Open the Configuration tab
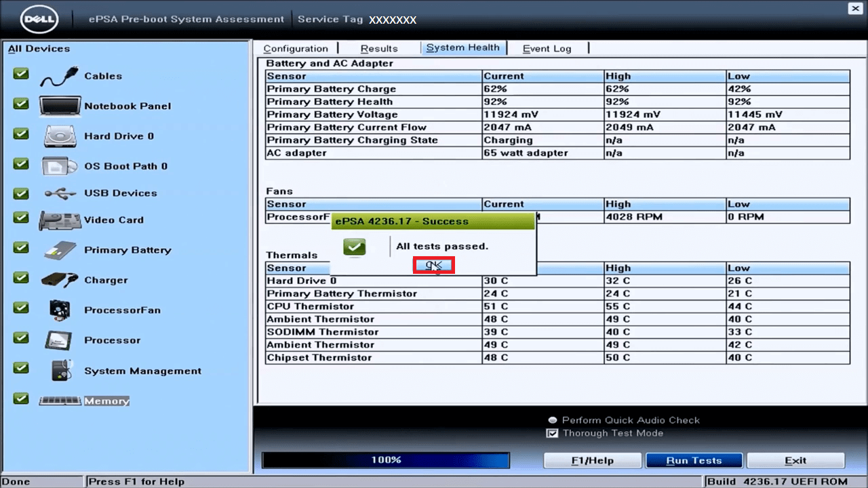 point(296,49)
